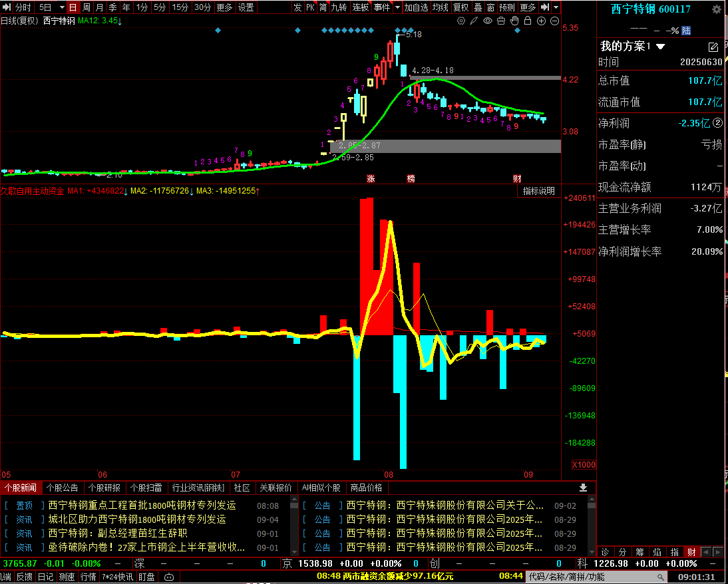Open news 城北区助力西宁特钢1800吨钢材专列发运
The height and width of the screenshot is (584, 728).
137,519
